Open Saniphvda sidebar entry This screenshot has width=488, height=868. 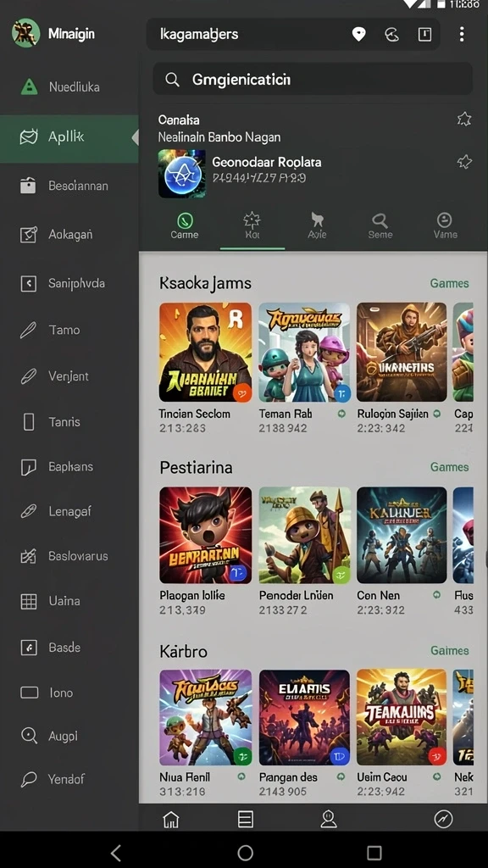(69, 283)
